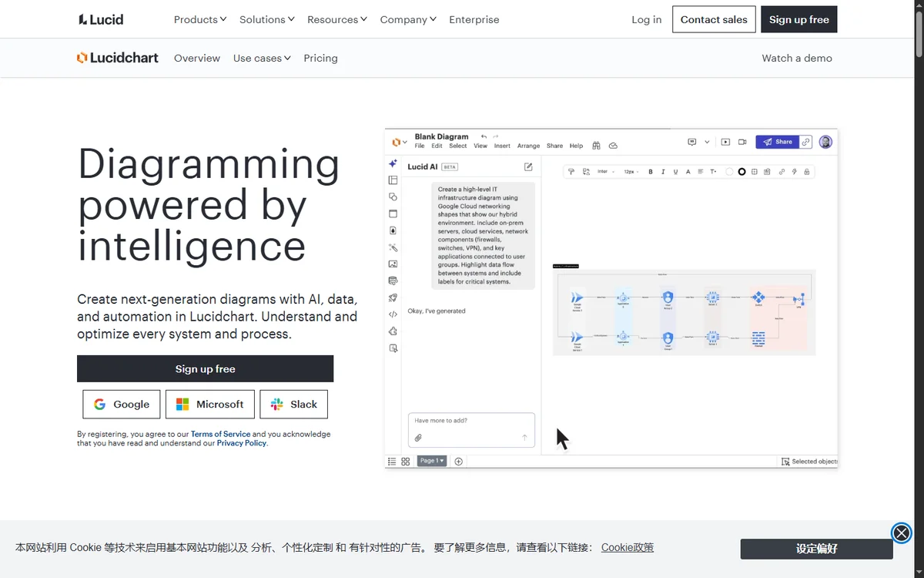
Task: Click the data stack icon in preview sidebar
Action: click(393, 281)
